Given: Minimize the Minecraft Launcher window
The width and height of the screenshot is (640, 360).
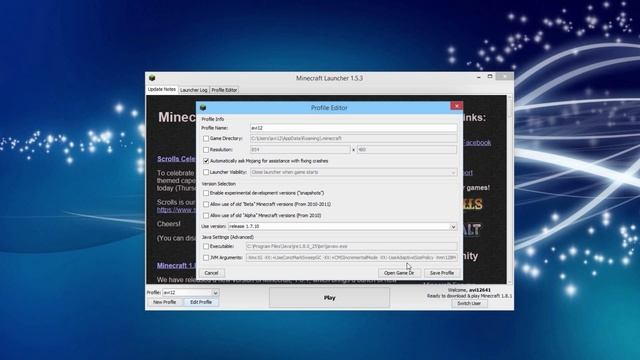Looking at the screenshot, I should [x=478, y=77].
